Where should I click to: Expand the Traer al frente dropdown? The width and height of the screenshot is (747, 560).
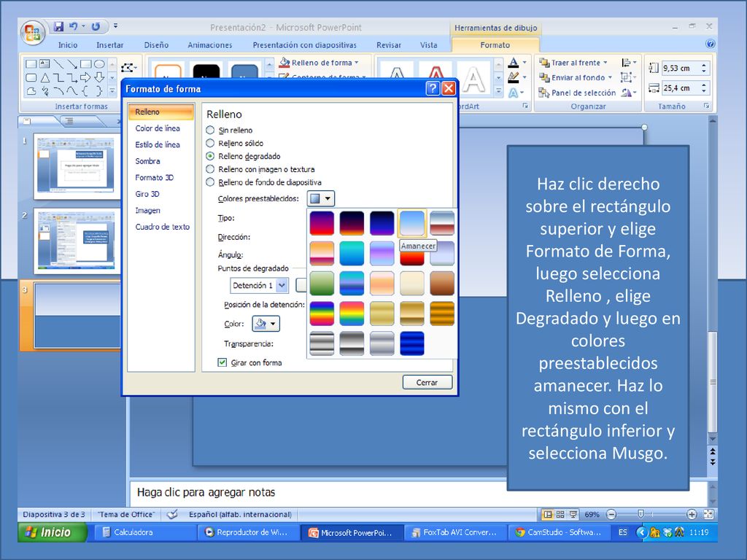pyautogui.click(x=605, y=63)
